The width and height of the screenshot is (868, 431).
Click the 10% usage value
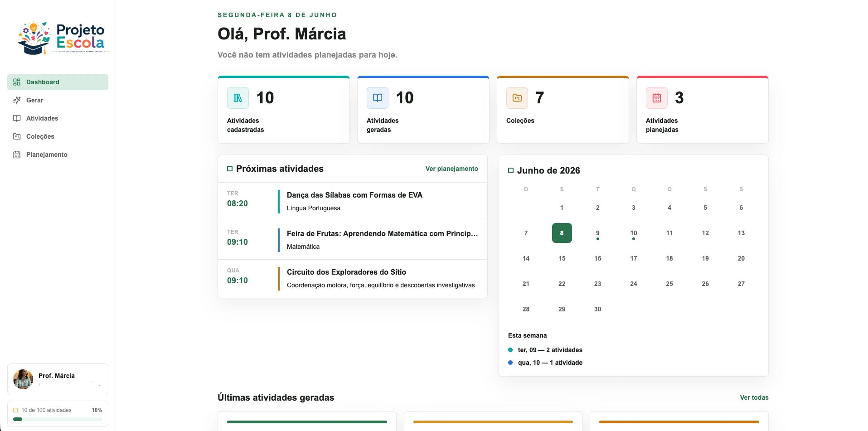point(97,410)
